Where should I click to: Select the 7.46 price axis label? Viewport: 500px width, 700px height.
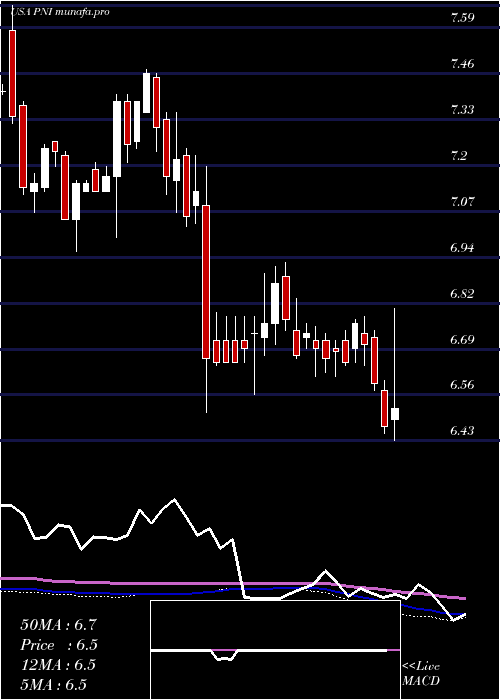[x=462, y=64]
